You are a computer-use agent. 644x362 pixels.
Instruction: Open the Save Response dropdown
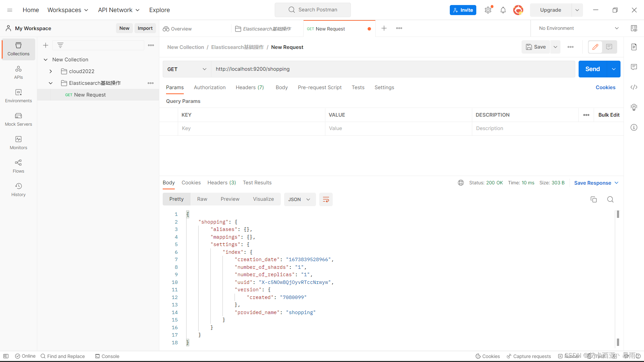coord(596,183)
